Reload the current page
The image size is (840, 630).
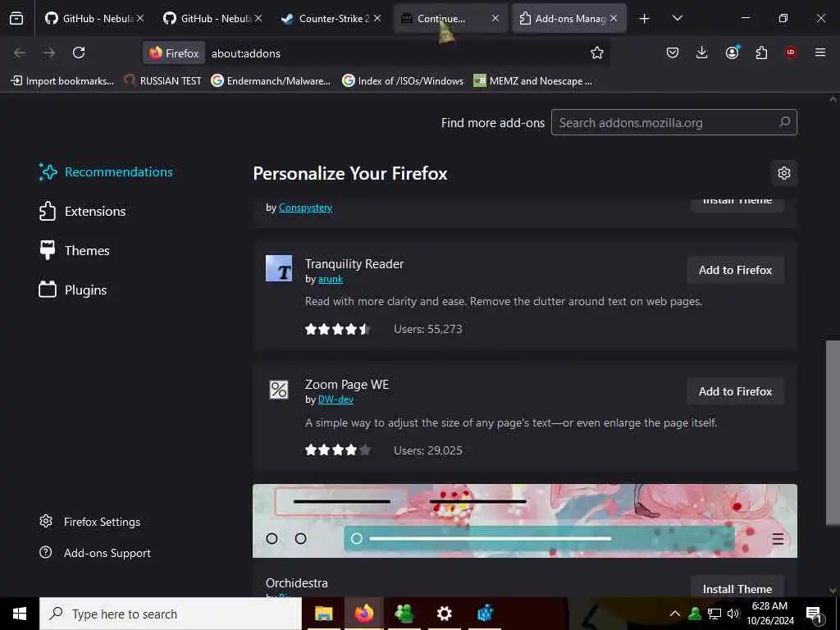(79, 52)
